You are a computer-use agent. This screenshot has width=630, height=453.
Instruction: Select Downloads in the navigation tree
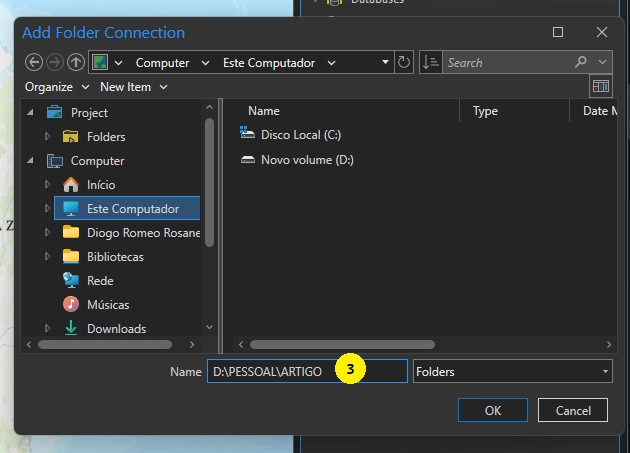coord(116,329)
